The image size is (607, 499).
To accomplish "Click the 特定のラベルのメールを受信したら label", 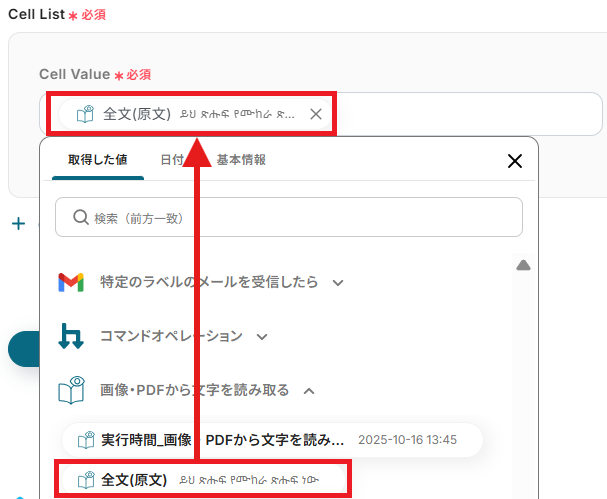I will tap(209, 282).
